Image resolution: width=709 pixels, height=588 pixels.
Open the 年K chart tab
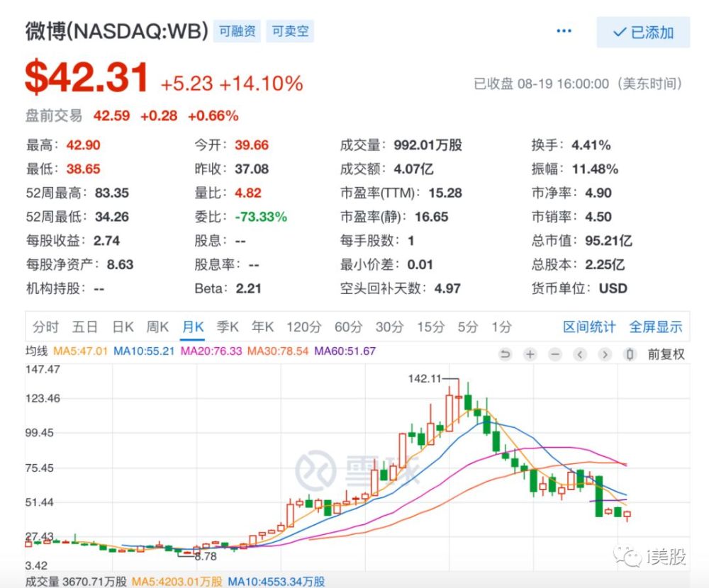tap(263, 327)
